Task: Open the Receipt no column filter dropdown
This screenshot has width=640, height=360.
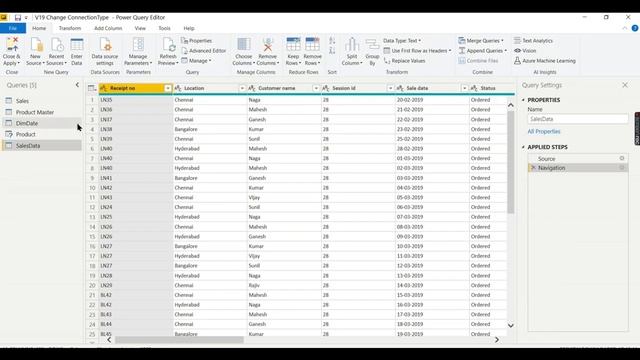Action: coord(168,88)
